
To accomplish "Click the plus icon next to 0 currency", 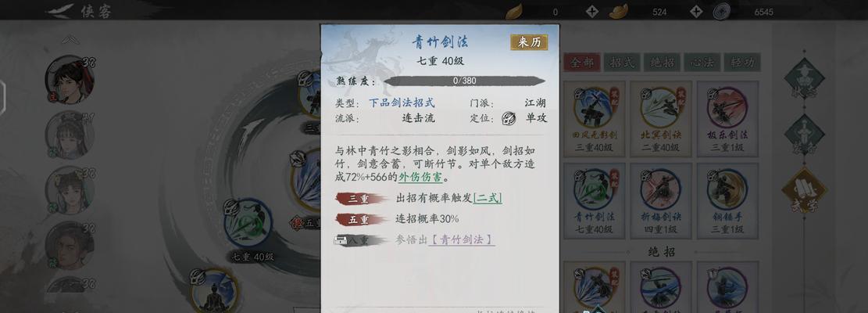I will coord(591,11).
